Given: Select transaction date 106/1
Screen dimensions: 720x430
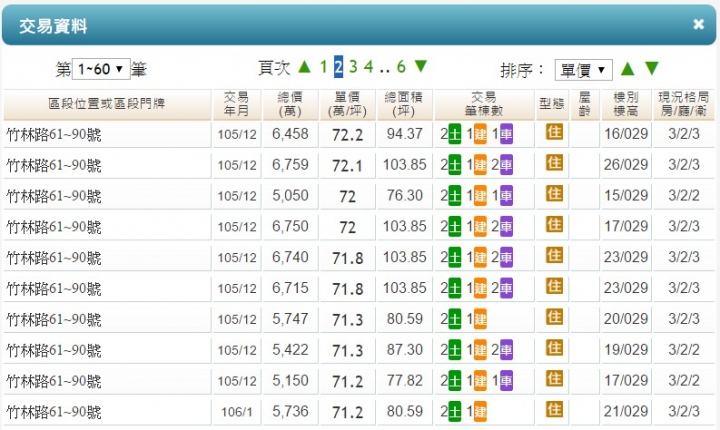Looking at the screenshot, I should (x=237, y=412).
